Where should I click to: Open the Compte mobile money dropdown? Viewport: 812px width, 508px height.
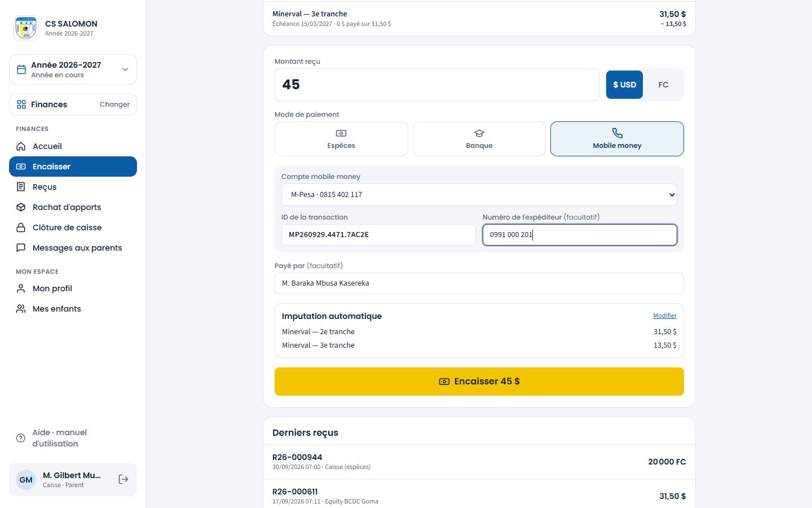(479, 195)
